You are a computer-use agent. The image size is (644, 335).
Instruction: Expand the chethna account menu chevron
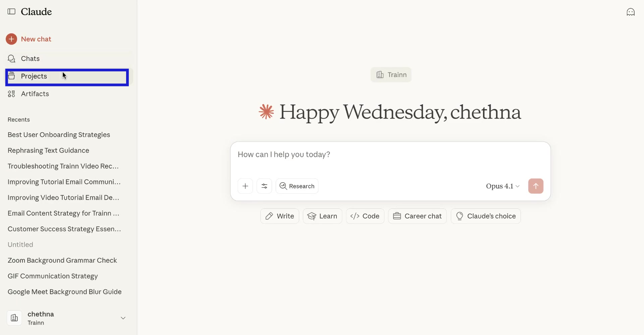point(123,318)
